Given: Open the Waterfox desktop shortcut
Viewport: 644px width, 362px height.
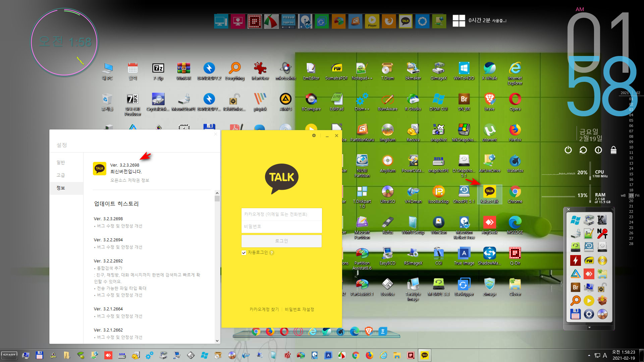Looking at the screenshot, I should 515,164.
